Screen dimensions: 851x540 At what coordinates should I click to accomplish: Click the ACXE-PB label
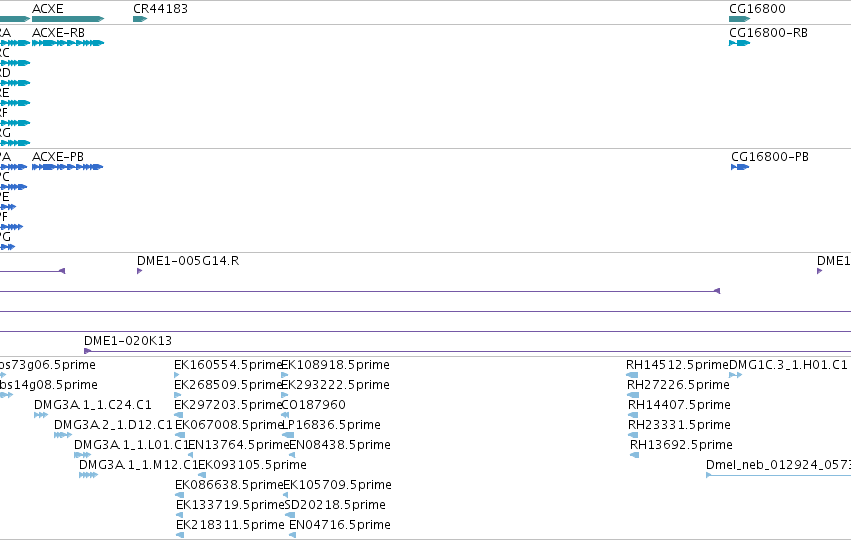pos(58,157)
